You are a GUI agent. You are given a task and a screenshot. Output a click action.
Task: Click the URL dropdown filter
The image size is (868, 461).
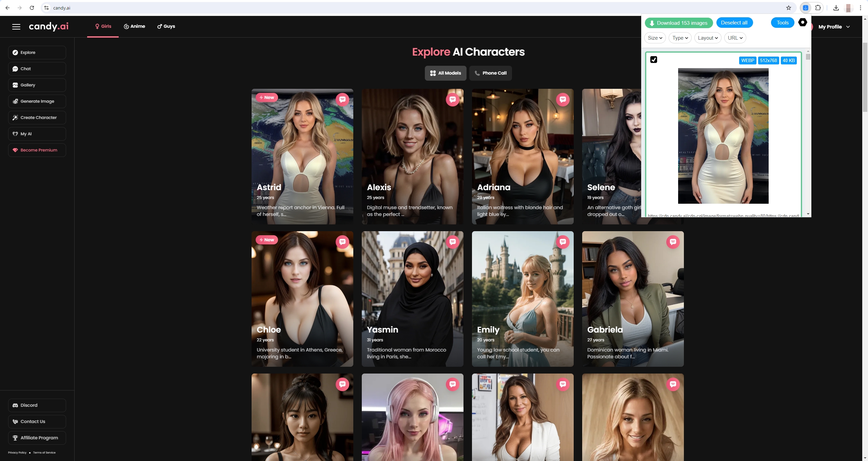click(x=734, y=38)
